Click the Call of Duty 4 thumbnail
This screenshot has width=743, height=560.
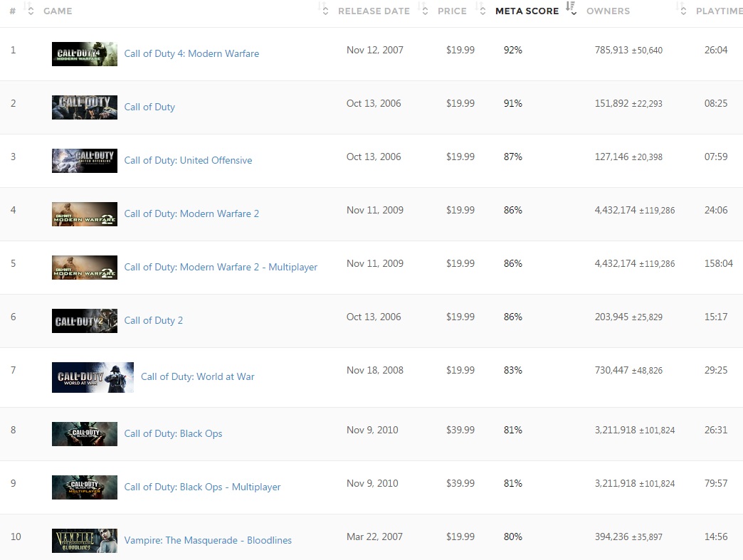pos(85,54)
